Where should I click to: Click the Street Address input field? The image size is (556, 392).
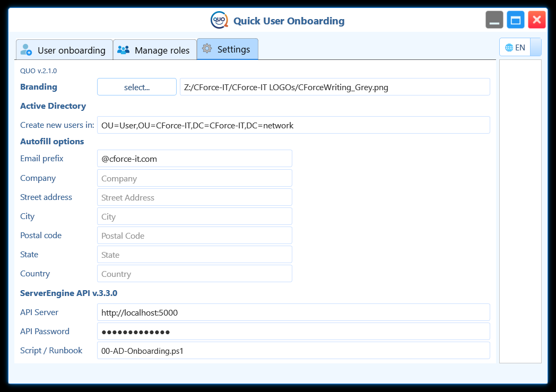click(195, 197)
